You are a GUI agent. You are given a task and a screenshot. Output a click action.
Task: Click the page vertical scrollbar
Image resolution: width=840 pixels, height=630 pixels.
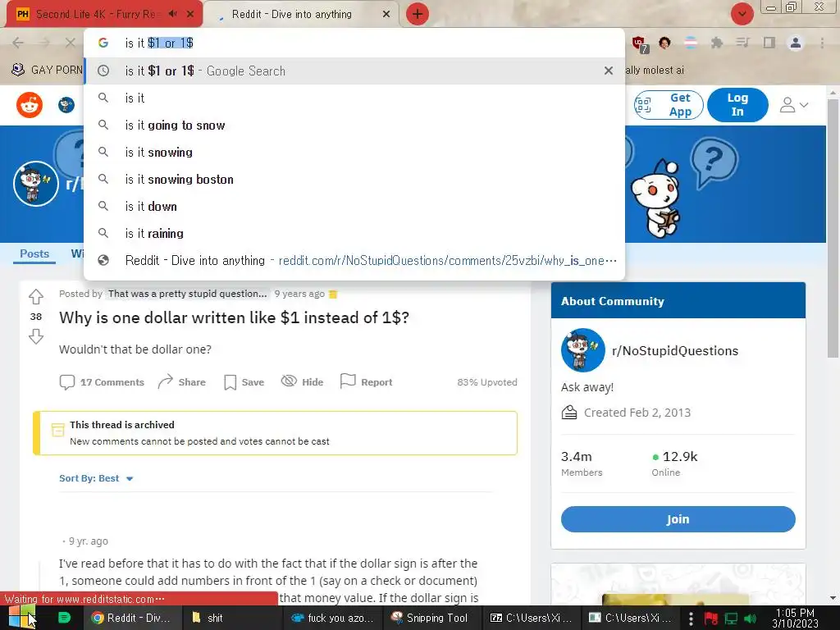(833, 228)
